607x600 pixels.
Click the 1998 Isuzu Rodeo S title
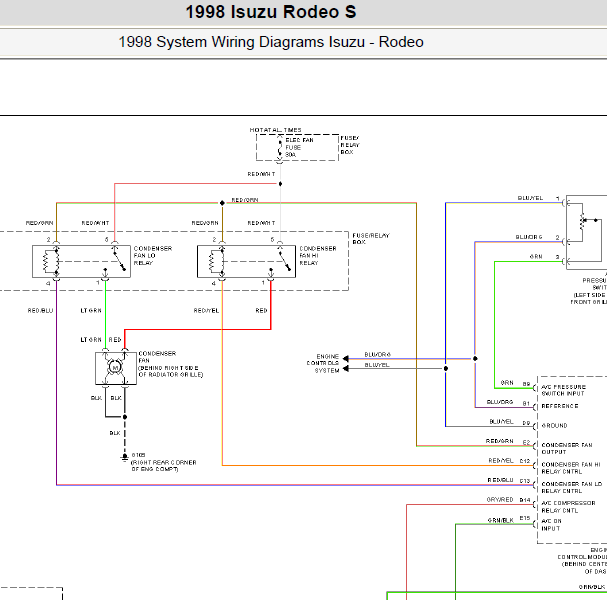click(271, 12)
